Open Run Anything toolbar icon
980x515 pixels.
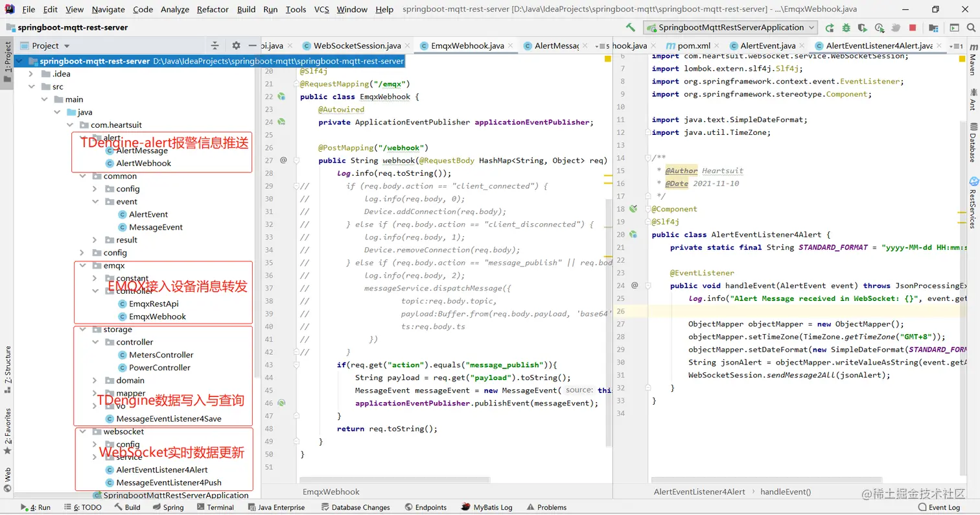pos(954,27)
